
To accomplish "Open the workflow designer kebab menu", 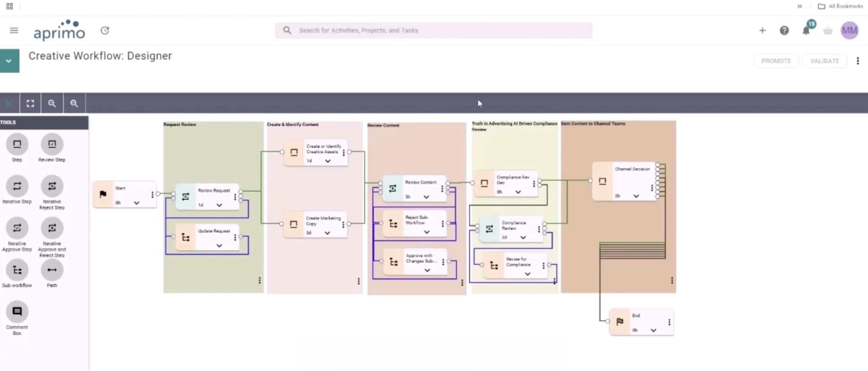I will pyautogui.click(x=858, y=61).
